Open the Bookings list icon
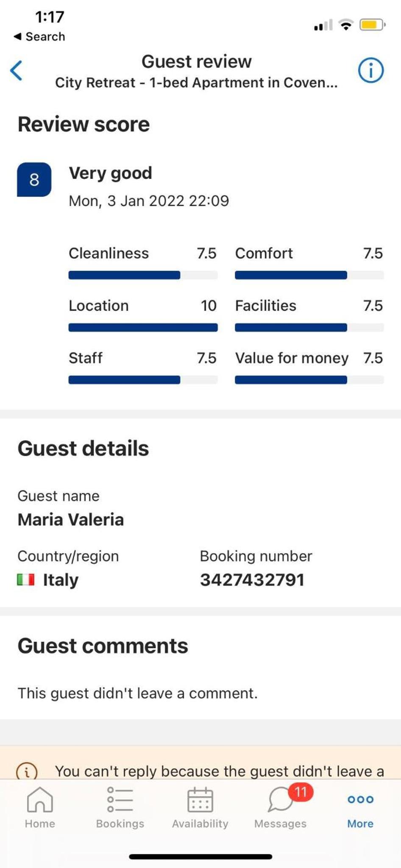 click(x=120, y=800)
